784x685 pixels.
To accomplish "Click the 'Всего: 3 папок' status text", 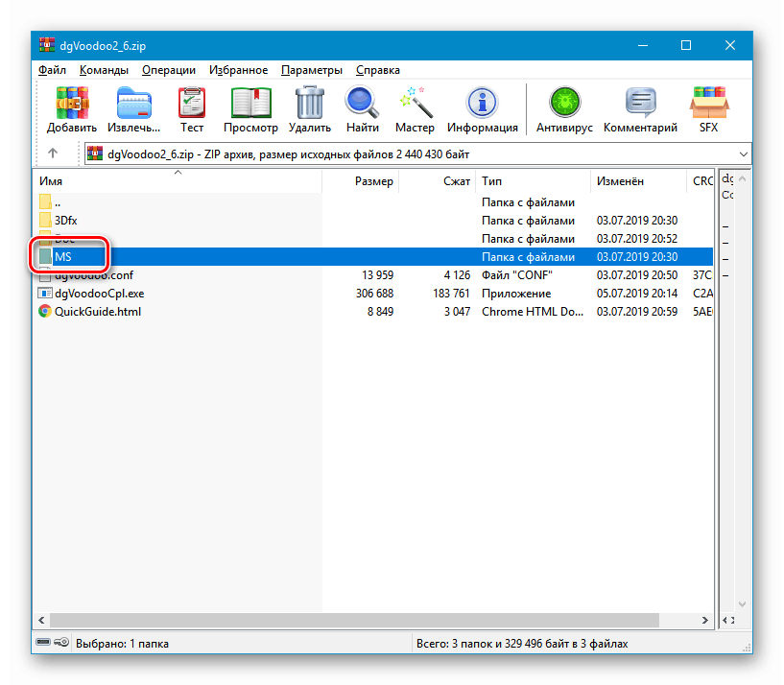I will pyautogui.click(x=522, y=644).
